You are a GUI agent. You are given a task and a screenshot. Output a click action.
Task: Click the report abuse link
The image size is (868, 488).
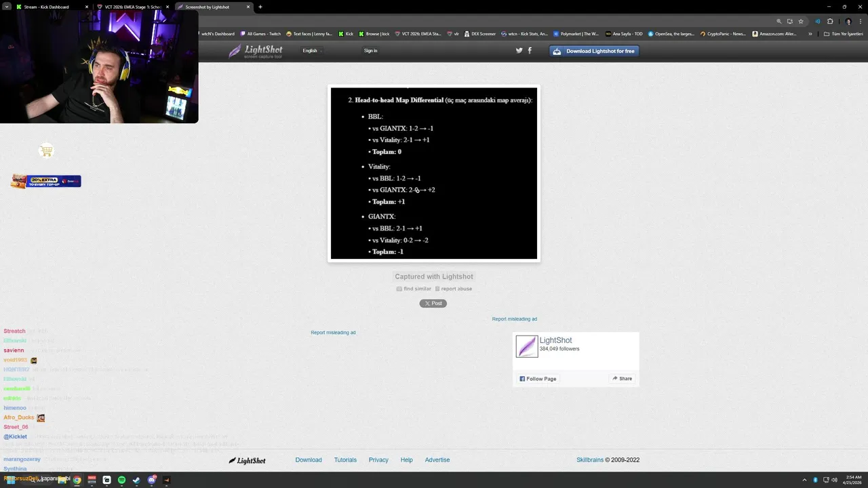453,289
